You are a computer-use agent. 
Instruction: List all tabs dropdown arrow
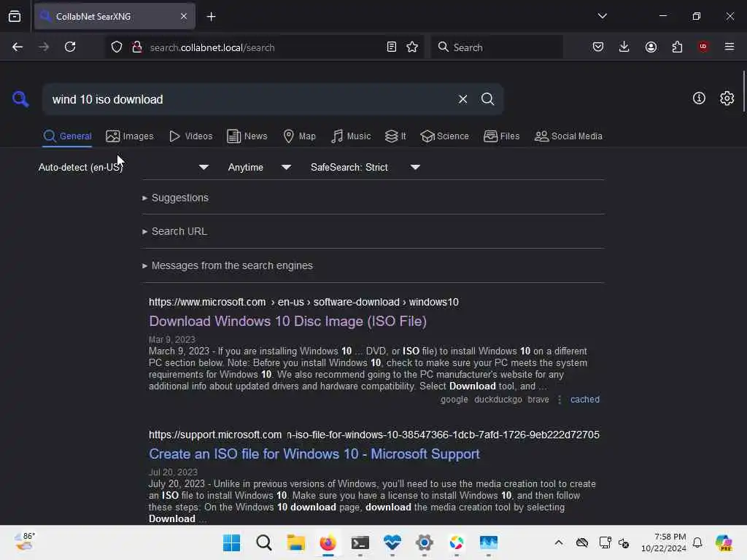[602, 16]
